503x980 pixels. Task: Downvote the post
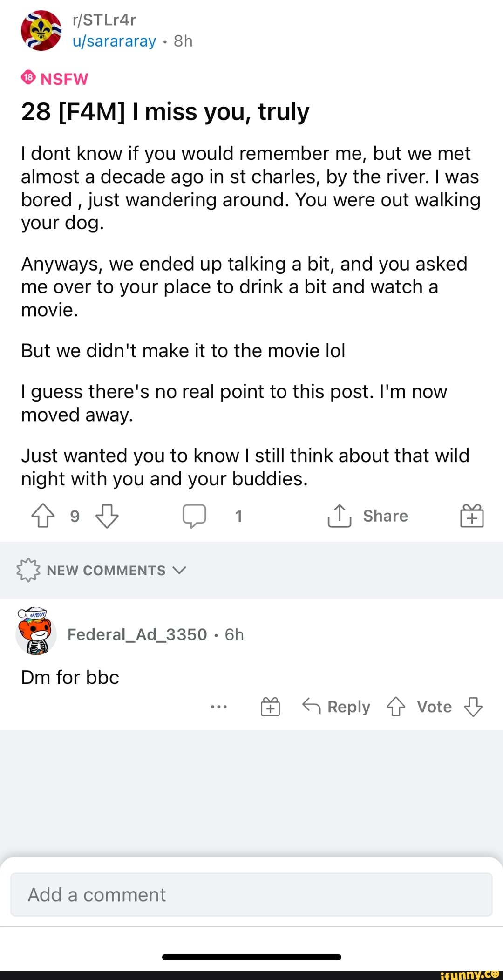point(107,516)
